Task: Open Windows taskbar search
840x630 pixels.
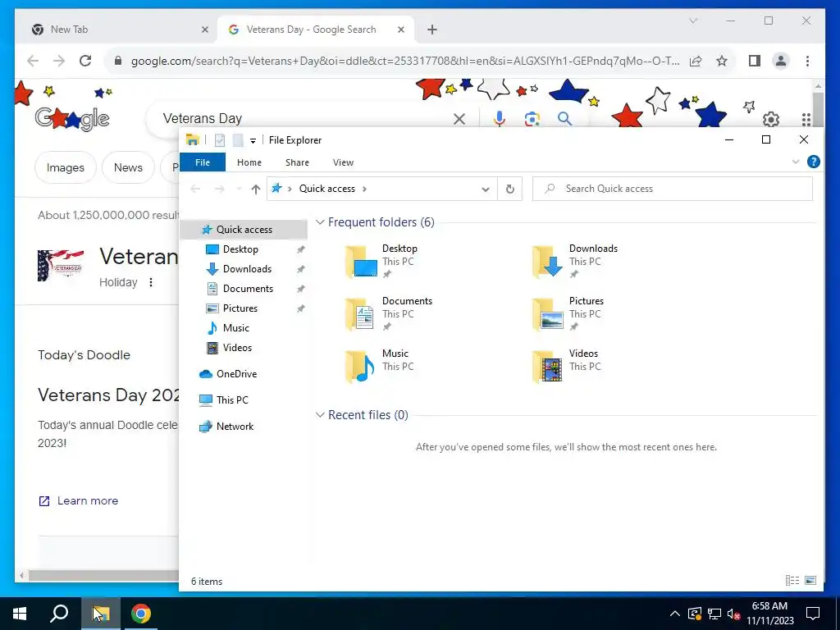Action: [x=59, y=614]
